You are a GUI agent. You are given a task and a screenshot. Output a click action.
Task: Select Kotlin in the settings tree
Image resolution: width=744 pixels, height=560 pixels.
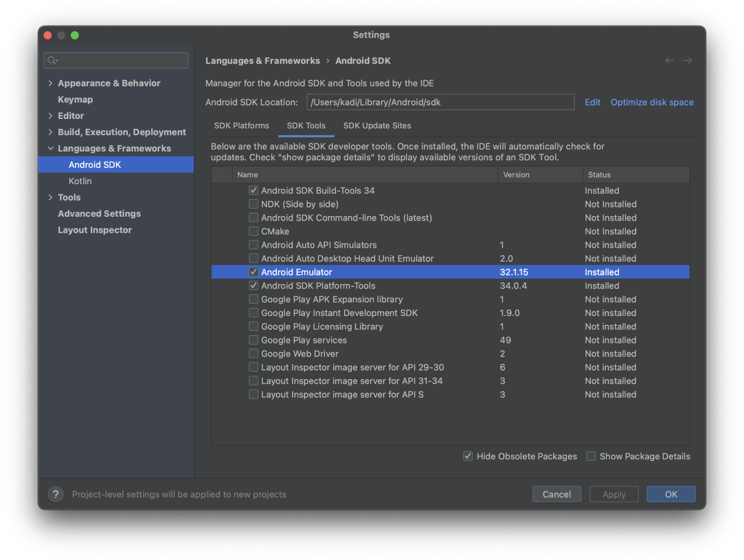click(80, 181)
